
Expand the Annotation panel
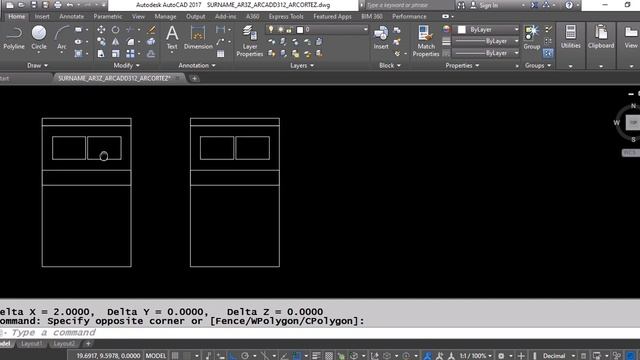click(197, 65)
